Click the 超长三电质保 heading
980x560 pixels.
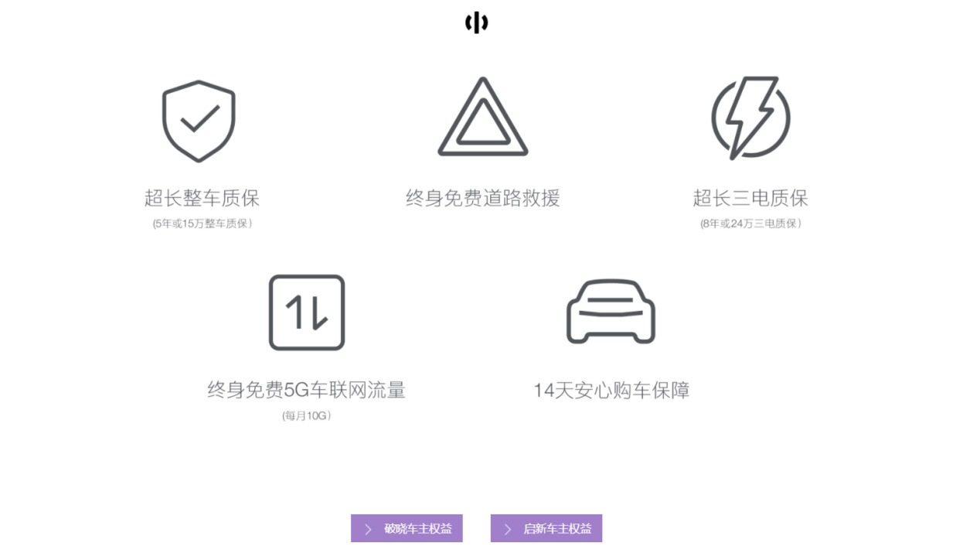[x=750, y=198]
